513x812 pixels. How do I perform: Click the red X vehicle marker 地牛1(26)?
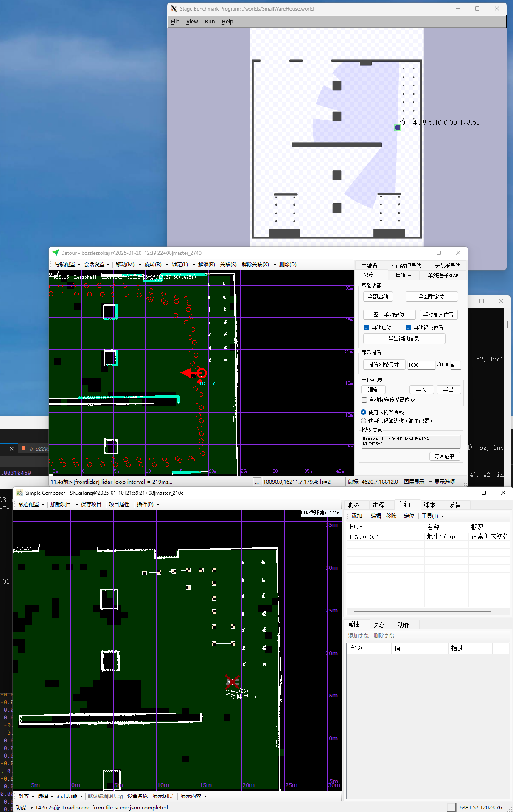click(232, 682)
